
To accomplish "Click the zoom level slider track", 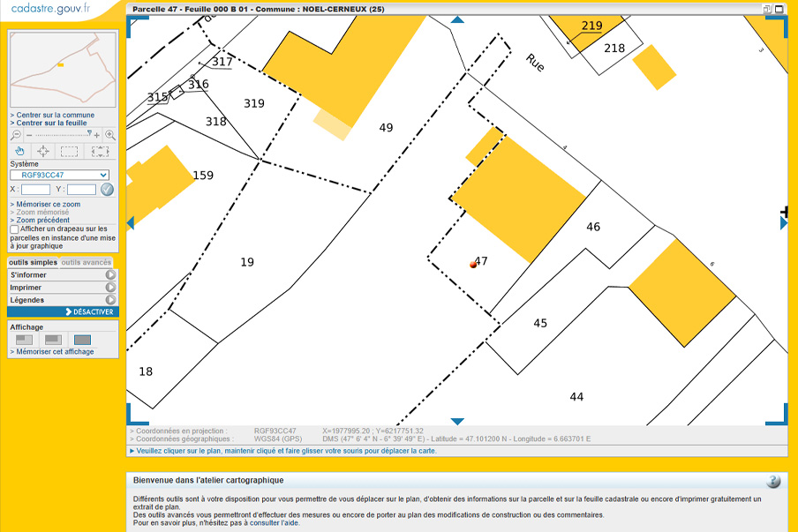I will [x=62, y=135].
